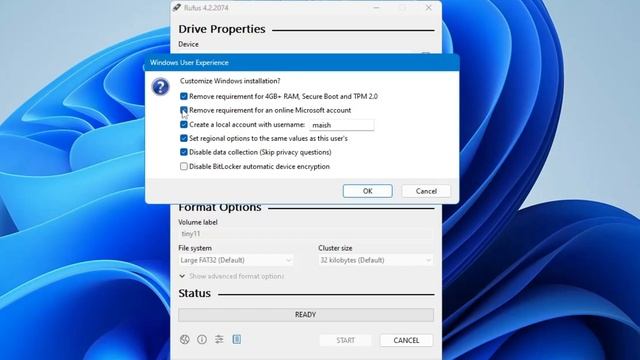Viewport: 640px width, 360px height.
Task: Click the READY status progress bar
Action: (x=306, y=315)
